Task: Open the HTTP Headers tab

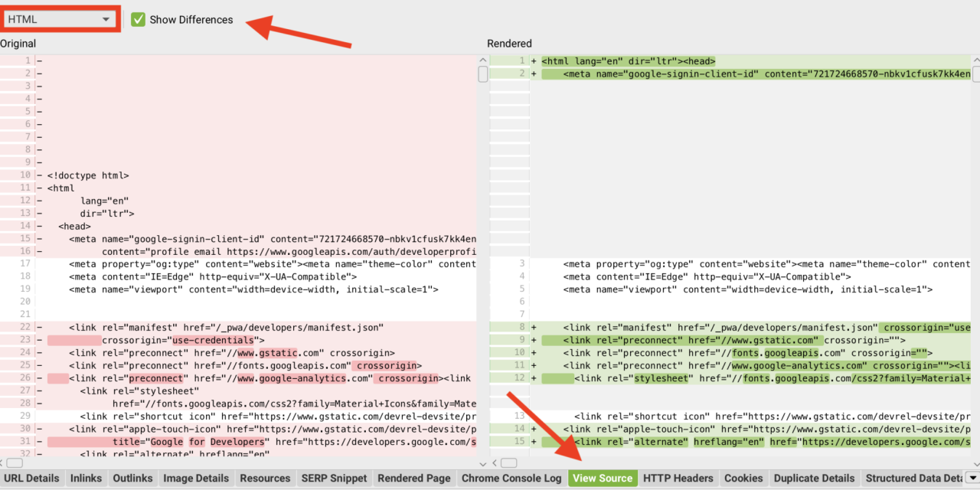Action: (678, 478)
